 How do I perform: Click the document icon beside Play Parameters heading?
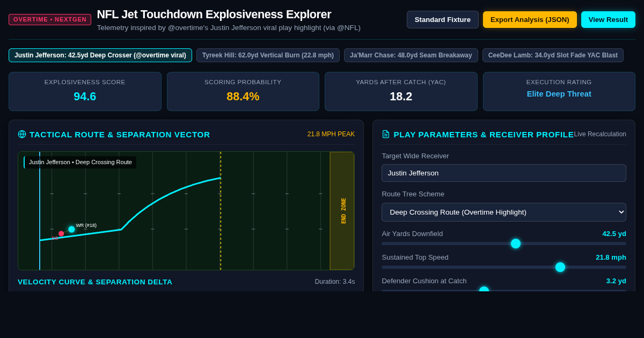(x=386, y=134)
